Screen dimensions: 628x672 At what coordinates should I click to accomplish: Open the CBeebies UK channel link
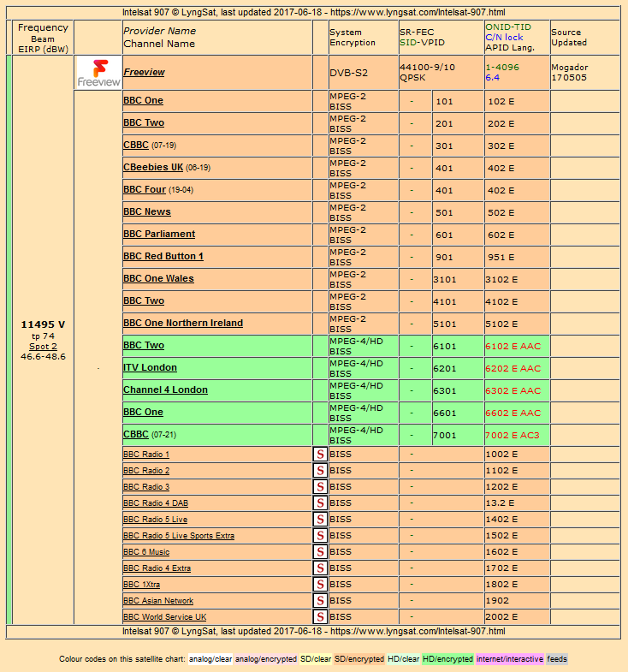tap(153, 167)
